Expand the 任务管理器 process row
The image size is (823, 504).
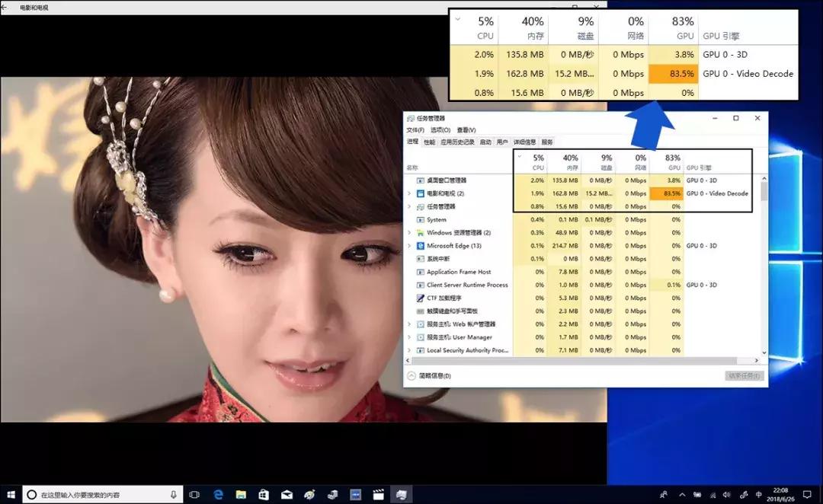(x=409, y=206)
